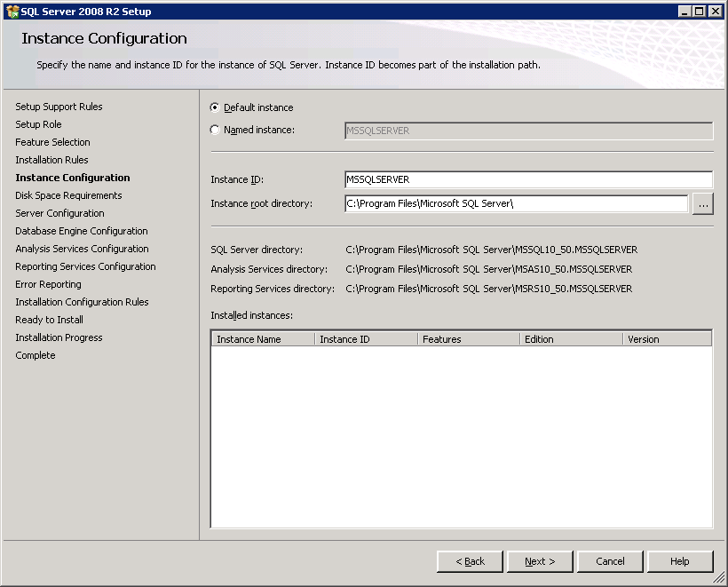The height and width of the screenshot is (587, 728).
Task: Cancel the SQL Server setup
Action: tap(610, 561)
